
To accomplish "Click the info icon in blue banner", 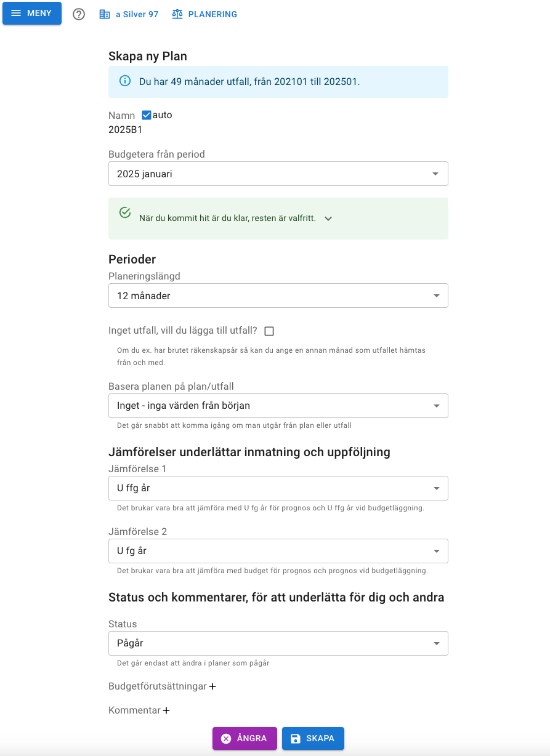I will pyautogui.click(x=125, y=81).
